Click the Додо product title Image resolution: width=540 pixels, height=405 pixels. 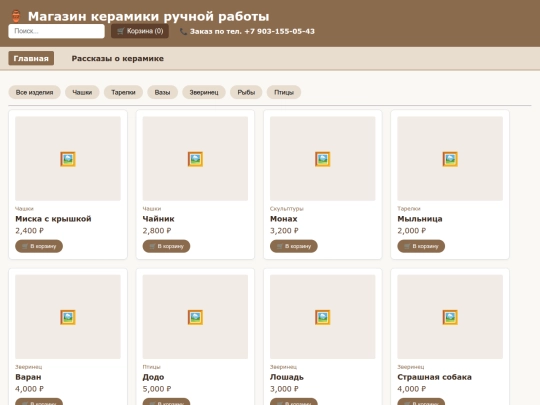(153, 377)
